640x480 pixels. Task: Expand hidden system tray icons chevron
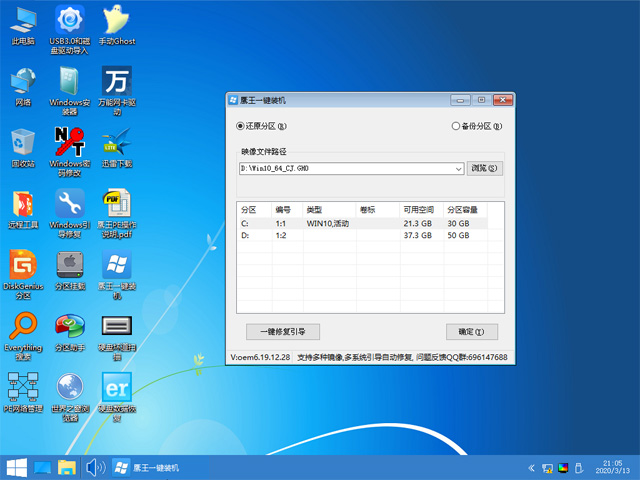pos(529,467)
